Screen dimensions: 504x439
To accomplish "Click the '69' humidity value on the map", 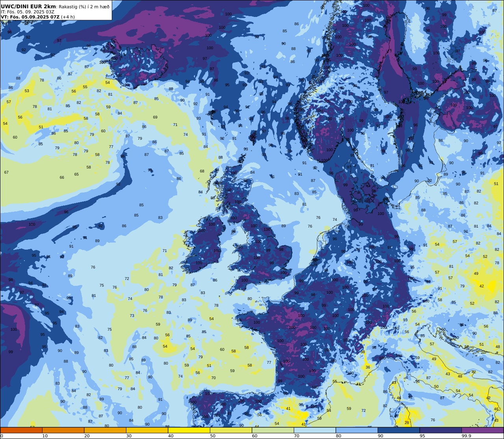I will (x=155, y=117).
